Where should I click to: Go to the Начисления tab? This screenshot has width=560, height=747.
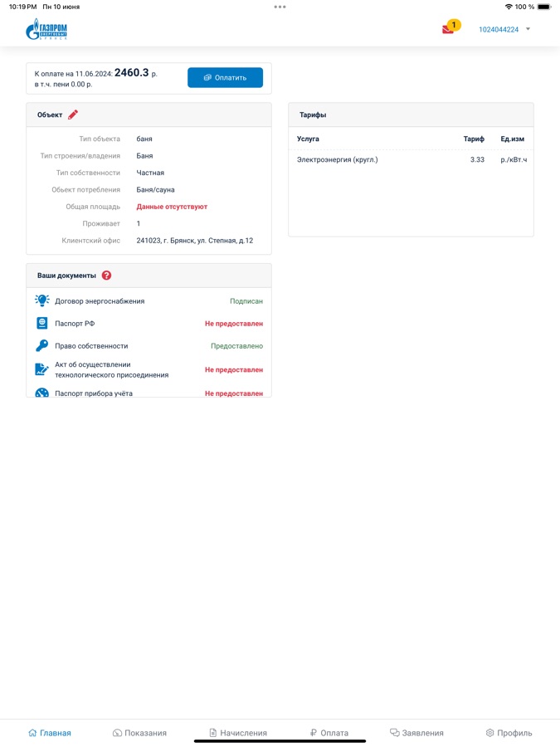237,733
